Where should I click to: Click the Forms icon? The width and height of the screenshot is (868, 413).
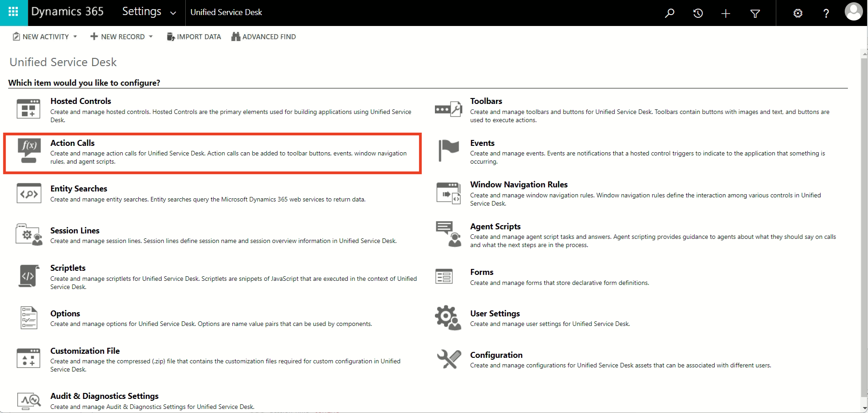coord(444,276)
